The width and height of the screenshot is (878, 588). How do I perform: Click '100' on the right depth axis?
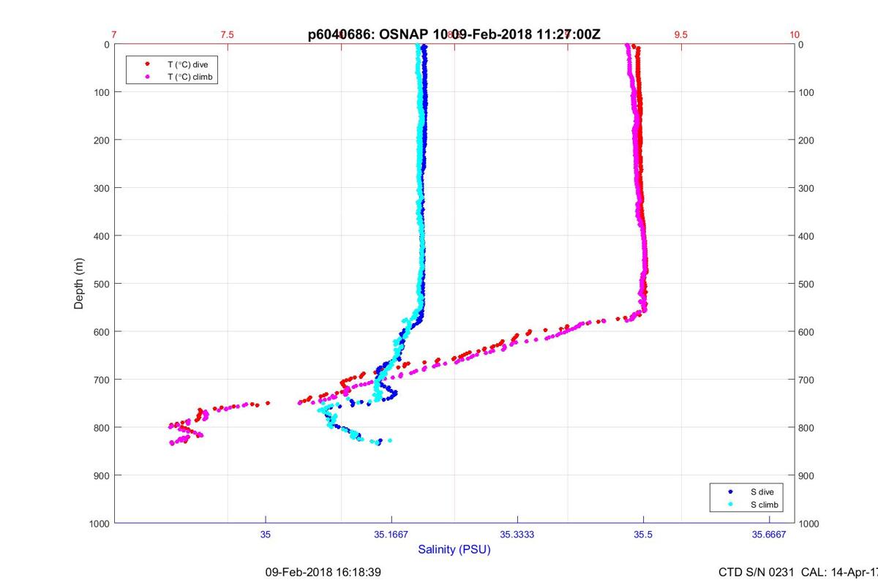click(x=806, y=92)
